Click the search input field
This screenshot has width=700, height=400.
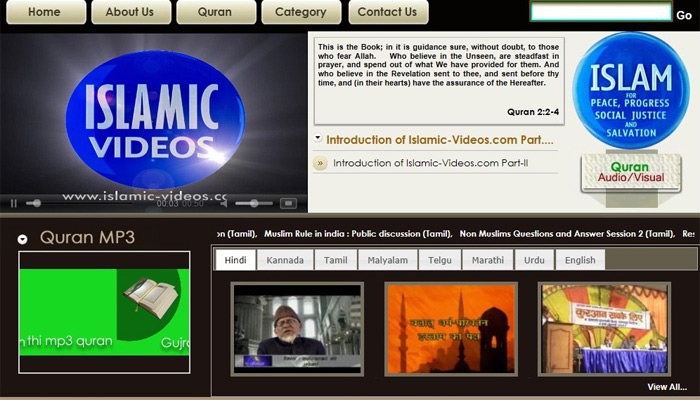600,12
